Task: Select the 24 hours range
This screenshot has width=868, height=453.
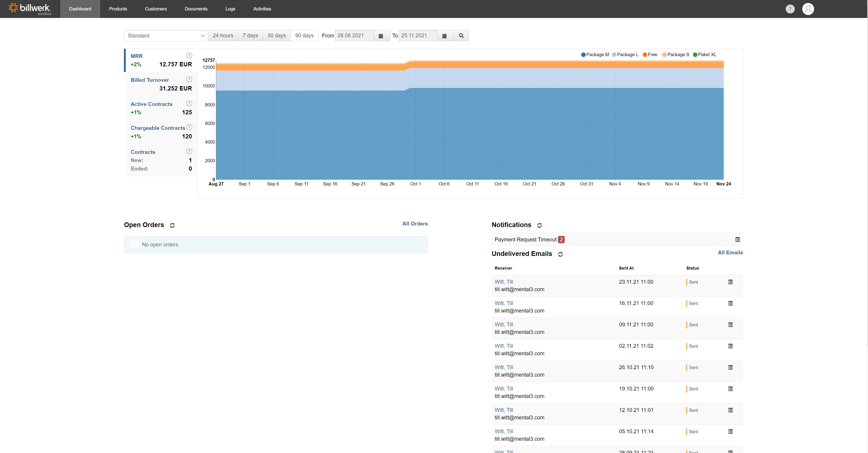Action: 223,36
